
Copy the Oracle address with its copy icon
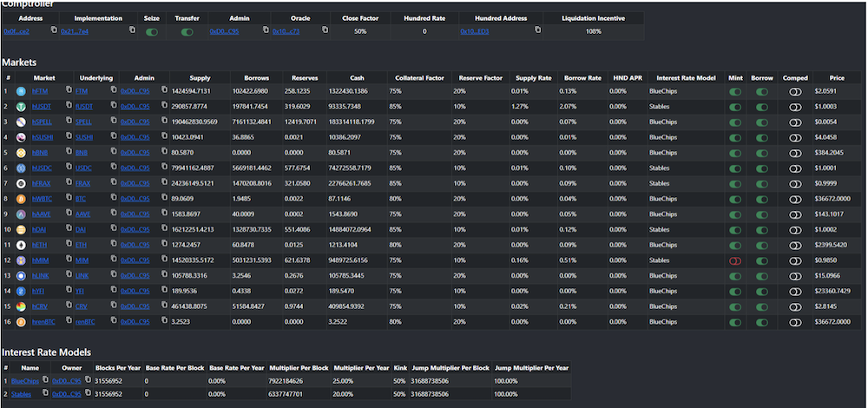[325, 30]
